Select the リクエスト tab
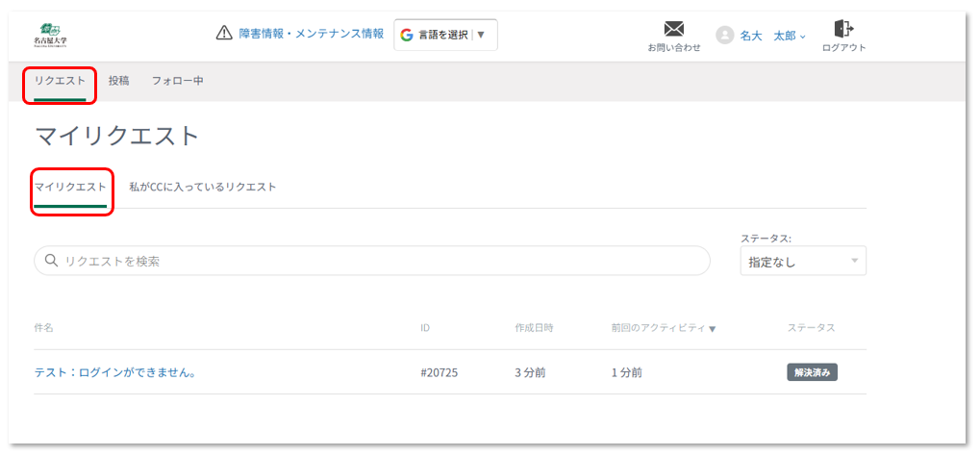The height and width of the screenshot is (456, 980). (x=60, y=81)
